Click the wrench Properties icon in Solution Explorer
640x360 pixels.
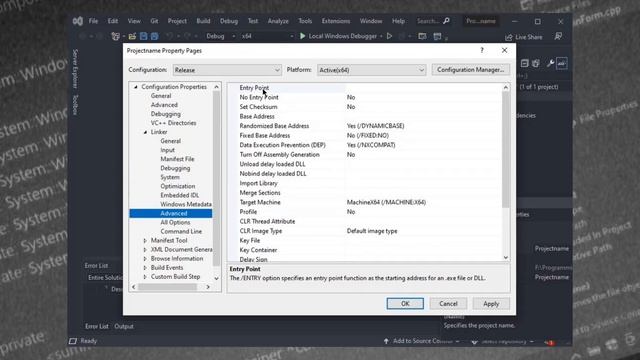coord(550,63)
